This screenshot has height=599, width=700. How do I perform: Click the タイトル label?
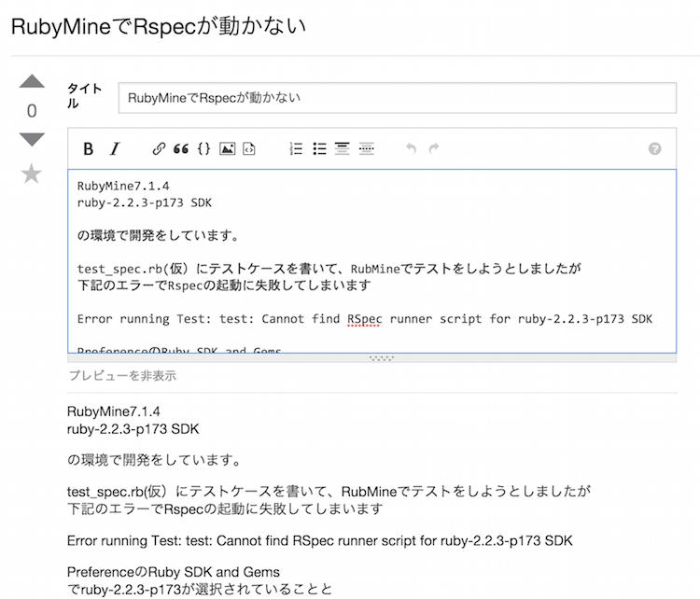pos(84,96)
